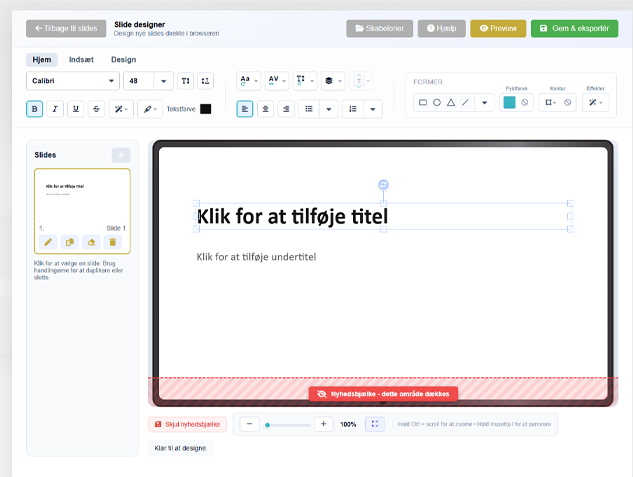Click the title placeholder text
633x477 pixels.
pos(292,217)
